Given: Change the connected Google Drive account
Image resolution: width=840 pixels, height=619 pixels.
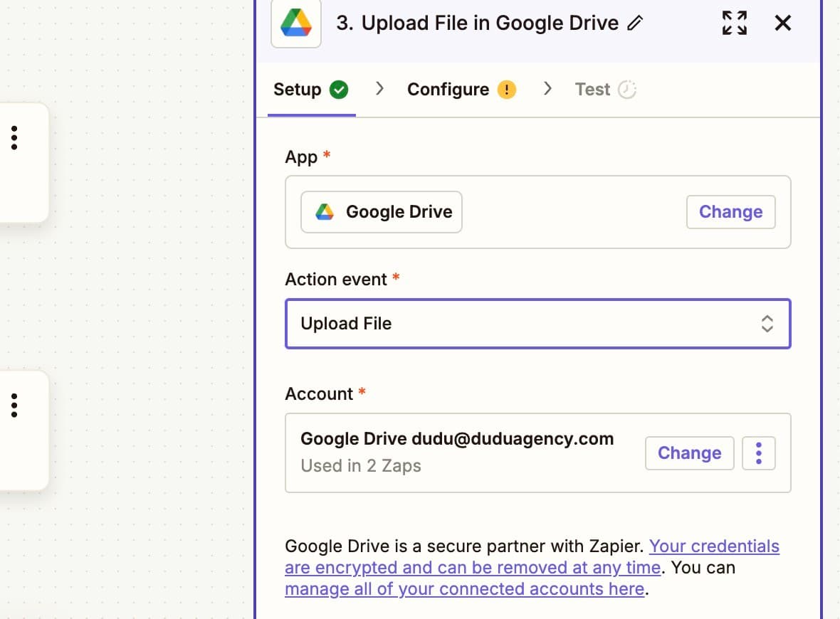Looking at the screenshot, I should (690, 453).
